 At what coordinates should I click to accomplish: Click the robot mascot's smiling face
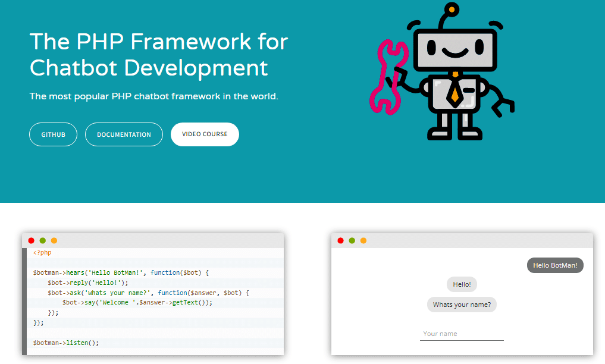point(455,49)
